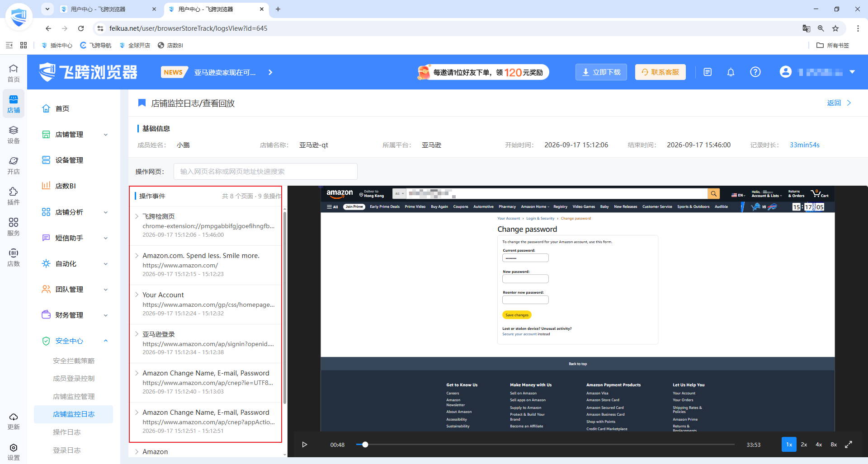Open the 开店 rail icon

click(14, 165)
